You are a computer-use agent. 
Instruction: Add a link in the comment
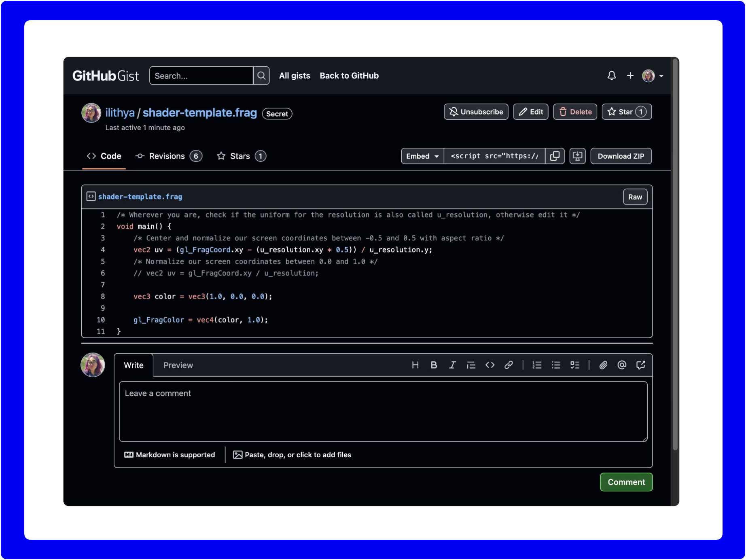pos(509,365)
